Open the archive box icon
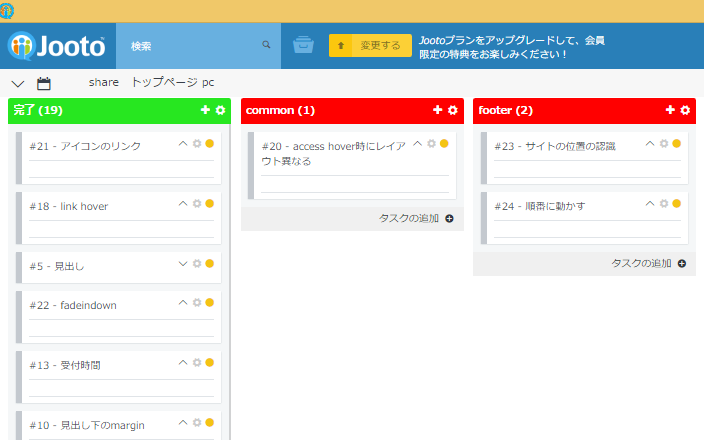 303,45
